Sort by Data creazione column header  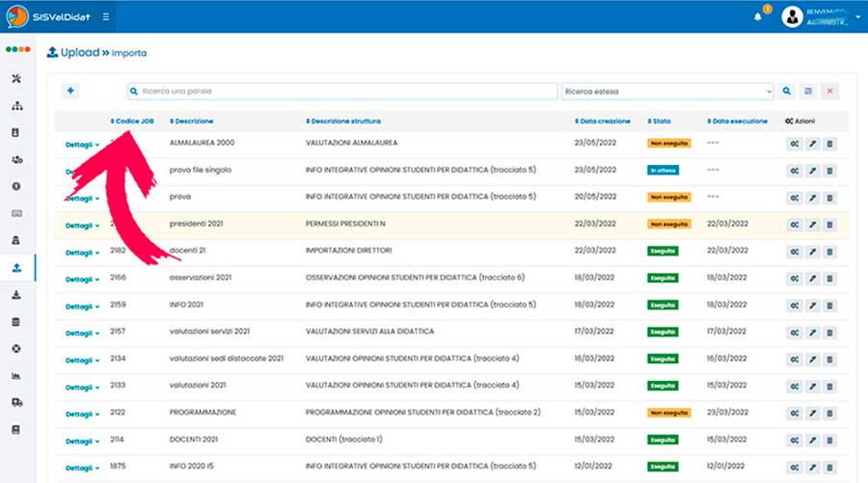(605, 121)
